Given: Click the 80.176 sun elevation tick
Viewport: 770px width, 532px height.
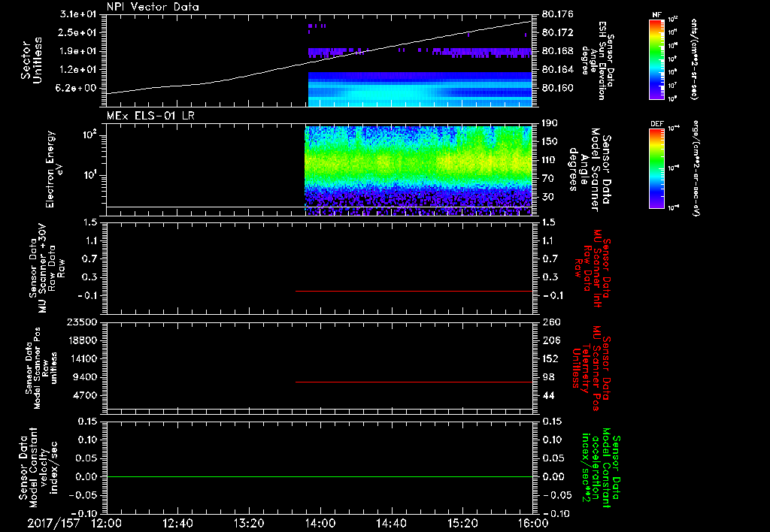Looking at the screenshot, I should pos(557,14).
